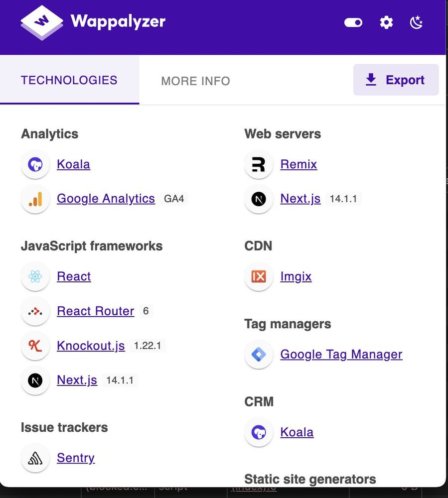448x498 pixels.
Task: Click the Koala icon under CRM
Action: [x=259, y=432]
